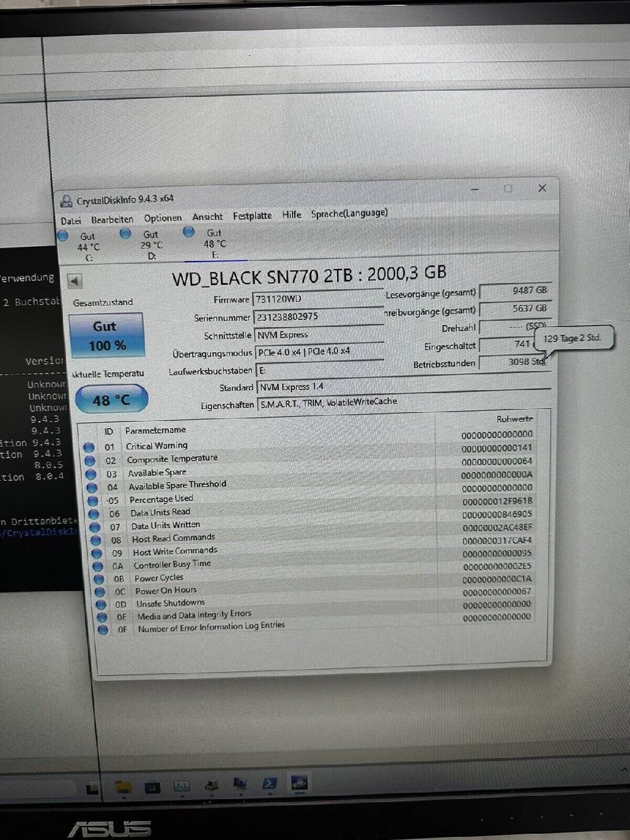Viewport: 630px width, 840px height.
Task: Click the status dot beside Composite Temperature
Action: [90, 461]
